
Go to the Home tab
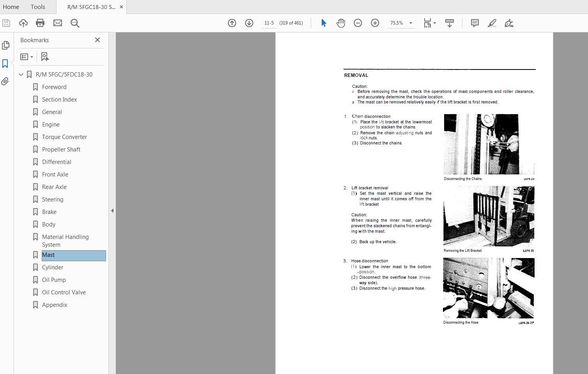point(11,7)
